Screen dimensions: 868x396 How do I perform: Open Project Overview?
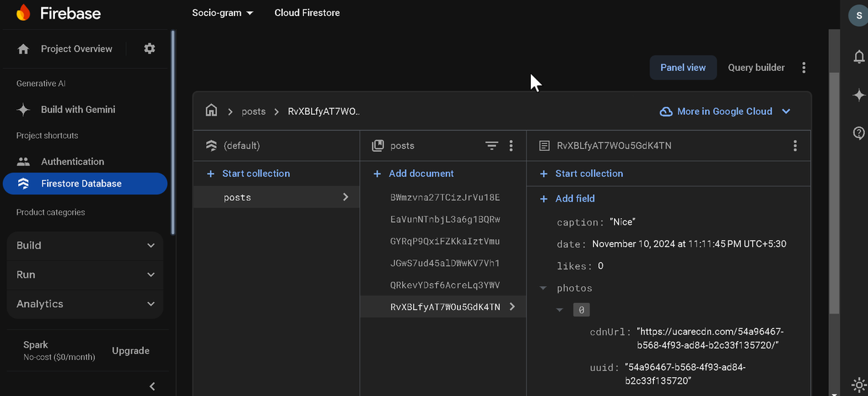click(77, 49)
